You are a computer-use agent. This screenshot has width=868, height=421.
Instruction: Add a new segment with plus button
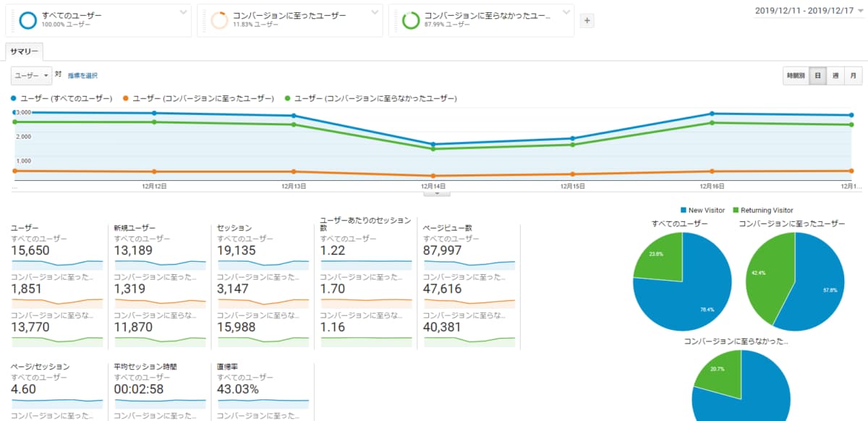[587, 21]
